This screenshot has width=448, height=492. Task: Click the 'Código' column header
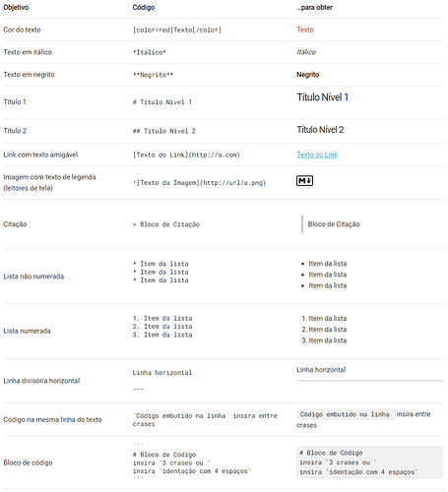pos(144,7)
